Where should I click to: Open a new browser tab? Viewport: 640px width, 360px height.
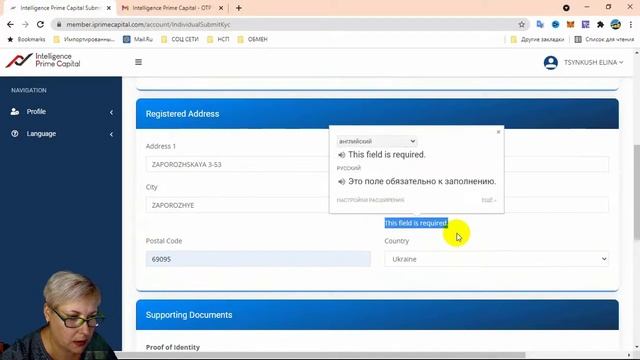[239, 8]
